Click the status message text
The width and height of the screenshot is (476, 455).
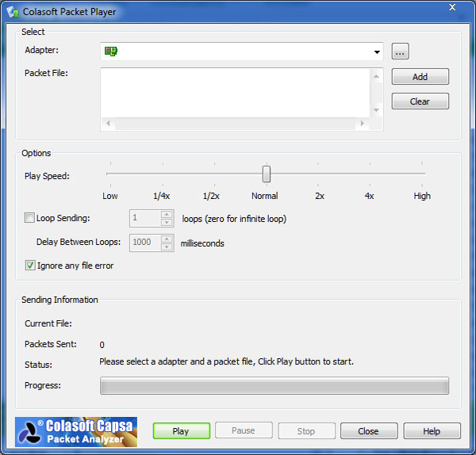226,361
